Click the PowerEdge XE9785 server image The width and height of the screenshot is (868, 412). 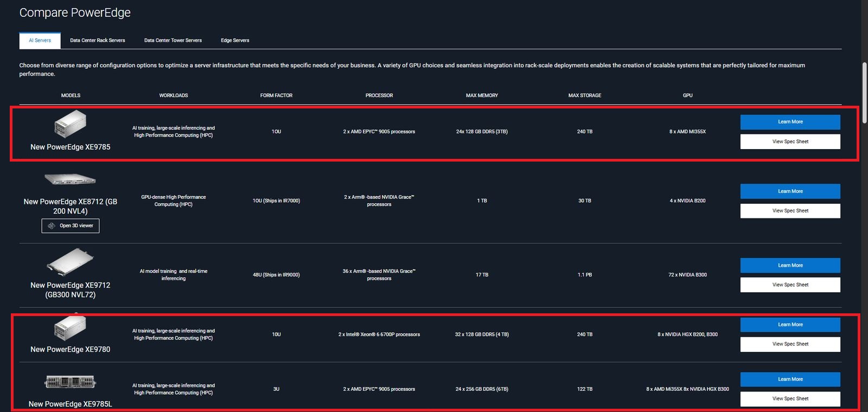coord(71,124)
